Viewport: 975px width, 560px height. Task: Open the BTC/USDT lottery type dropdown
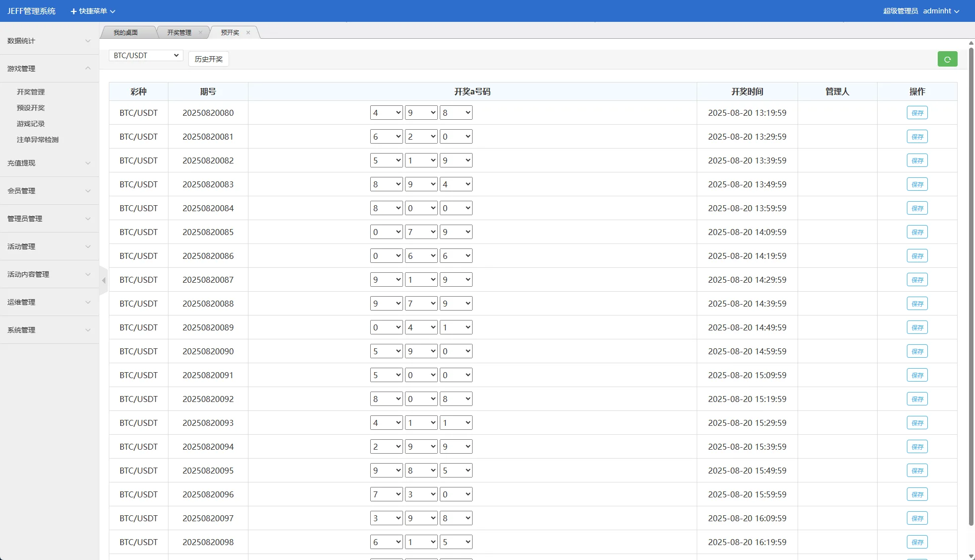point(146,56)
